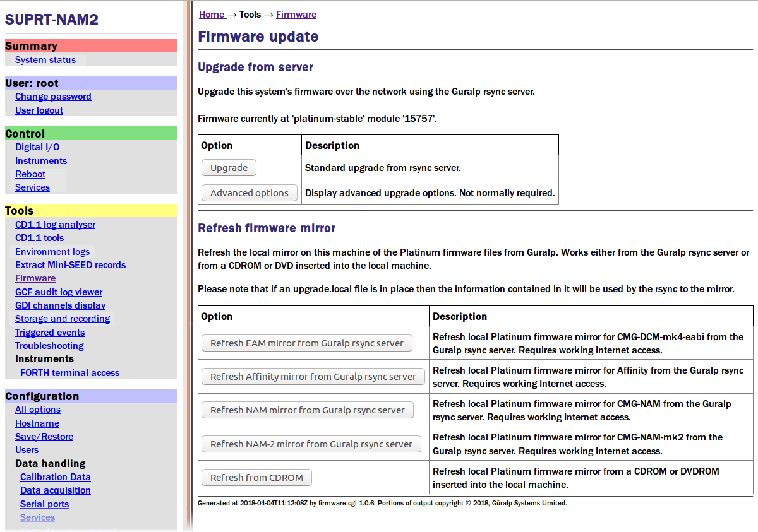Click the vertical frame divider bar
The width and height of the screenshot is (758, 532).
click(x=188, y=266)
